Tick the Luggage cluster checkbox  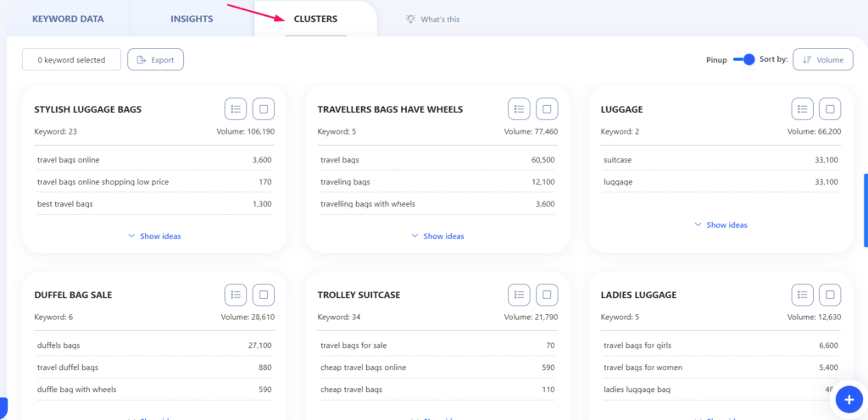coord(830,109)
